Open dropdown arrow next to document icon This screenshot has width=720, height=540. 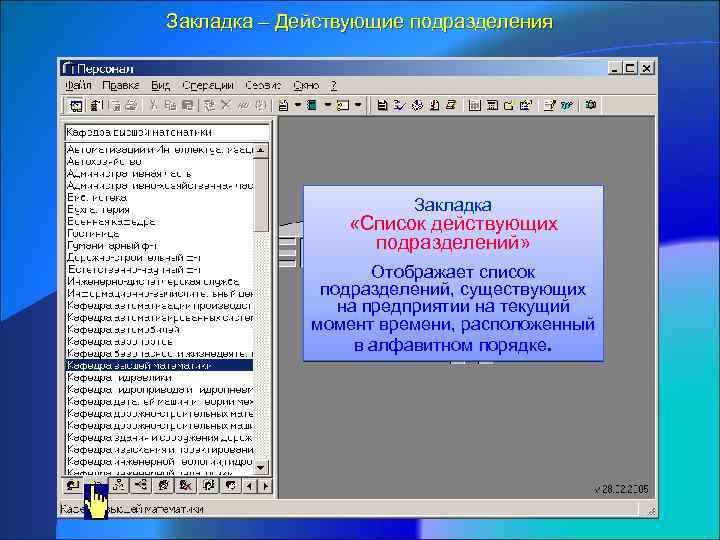coord(298,105)
